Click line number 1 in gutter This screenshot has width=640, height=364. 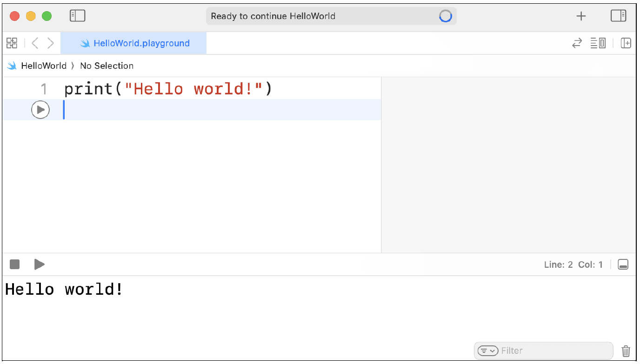coord(44,89)
